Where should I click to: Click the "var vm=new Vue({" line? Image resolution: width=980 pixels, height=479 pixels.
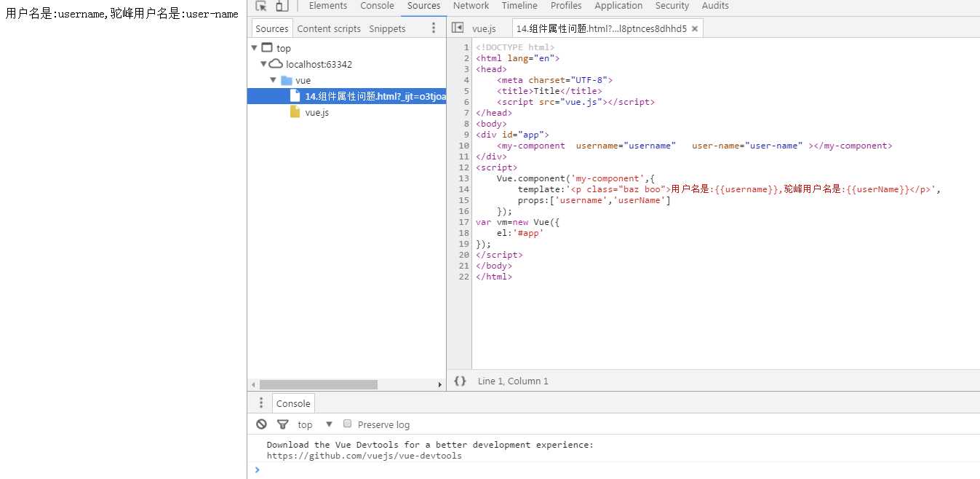pos(517,222)
